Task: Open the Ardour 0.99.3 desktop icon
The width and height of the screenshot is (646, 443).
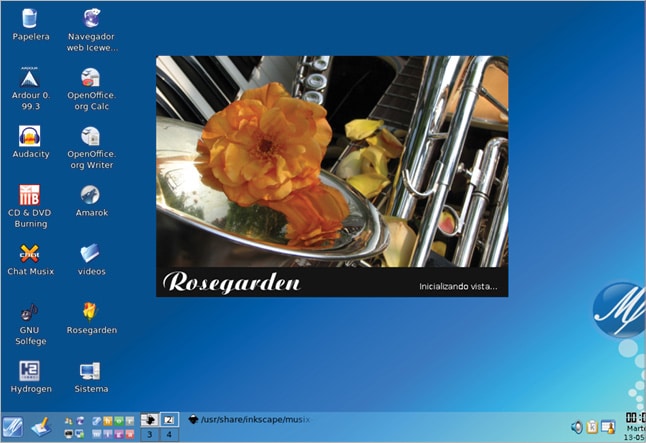Action: tap(30, 88)
